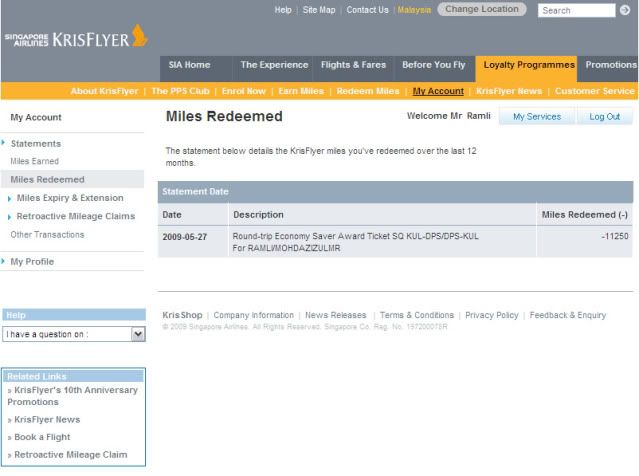Click the -11250 miles redeemed value
The height and width of the screenshot is (476, 639).
pyautogui.click(x=615, y=236)
